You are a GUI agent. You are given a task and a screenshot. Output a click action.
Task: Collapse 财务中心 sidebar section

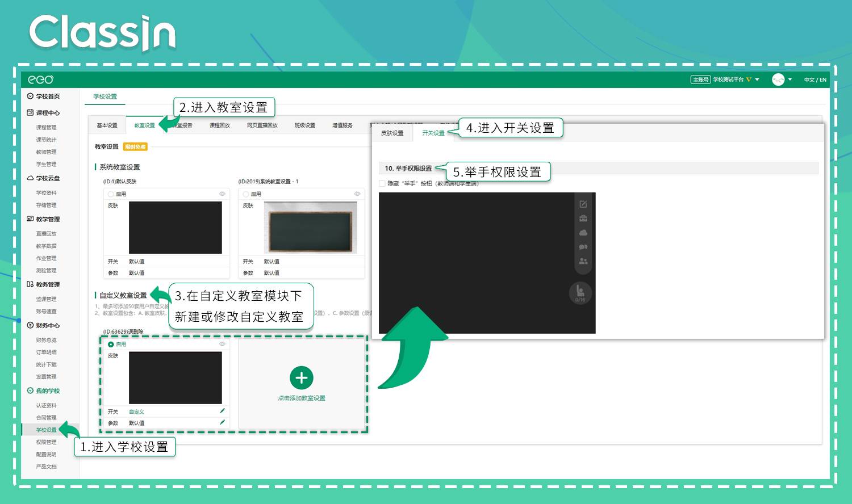pos(48,326)
